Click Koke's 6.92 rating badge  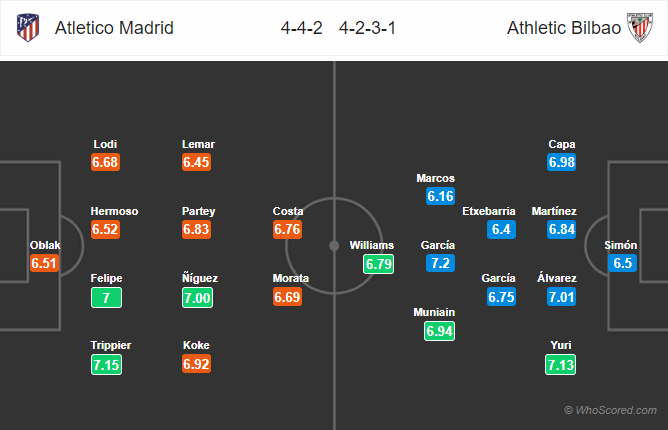pyautogui.click(x=196, y=364)
